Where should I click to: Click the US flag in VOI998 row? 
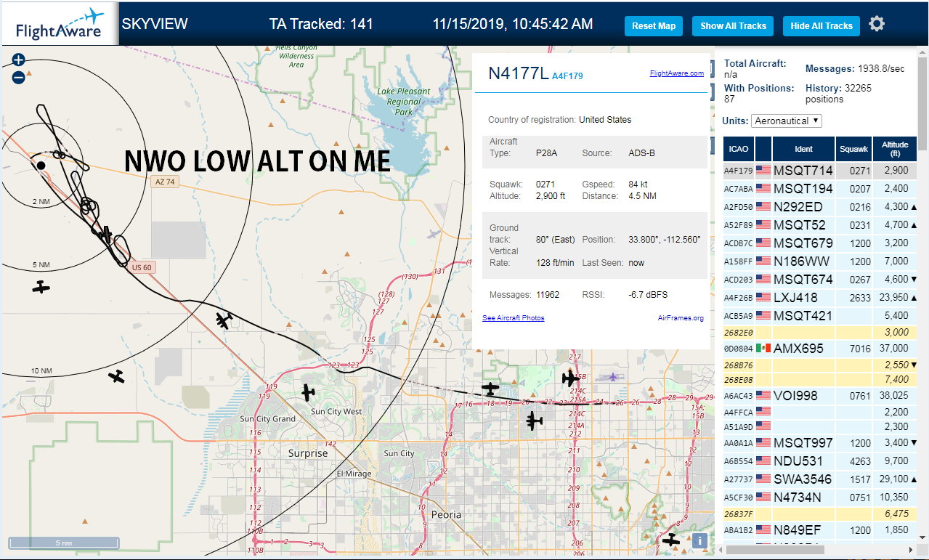point(763,396)
